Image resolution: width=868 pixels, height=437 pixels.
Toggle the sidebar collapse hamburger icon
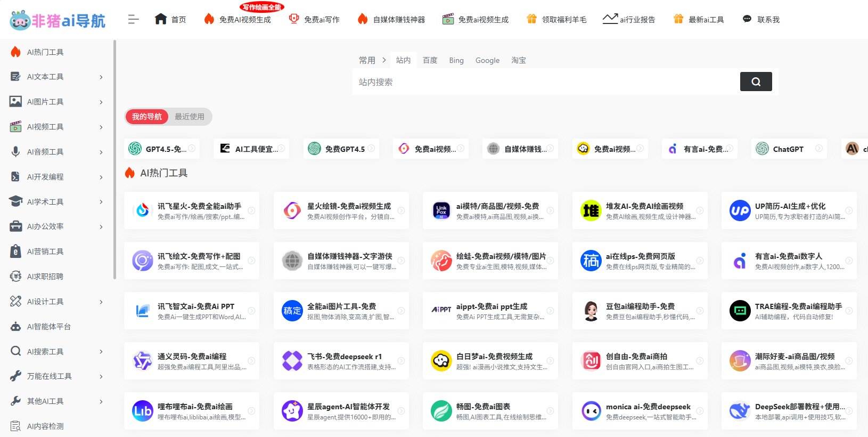pyautogui.click(x=133, y=20)
